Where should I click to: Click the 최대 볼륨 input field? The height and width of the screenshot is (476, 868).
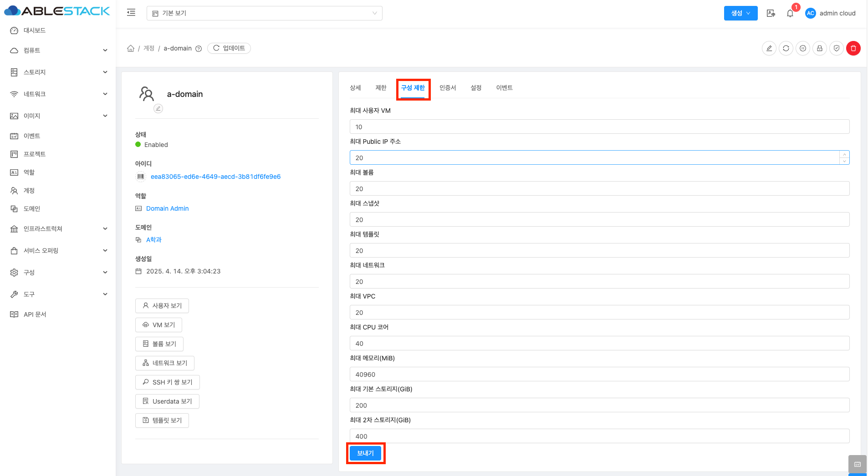599,189
